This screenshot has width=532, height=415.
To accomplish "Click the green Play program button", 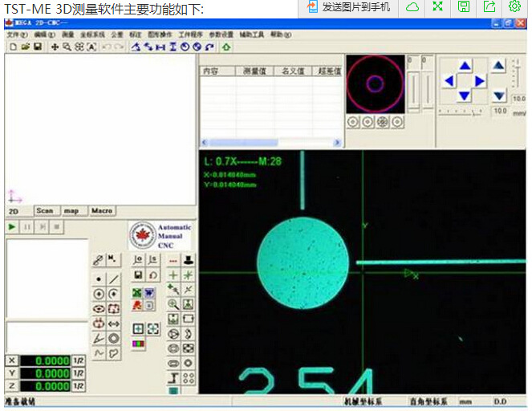I will [x=12, y=226].
